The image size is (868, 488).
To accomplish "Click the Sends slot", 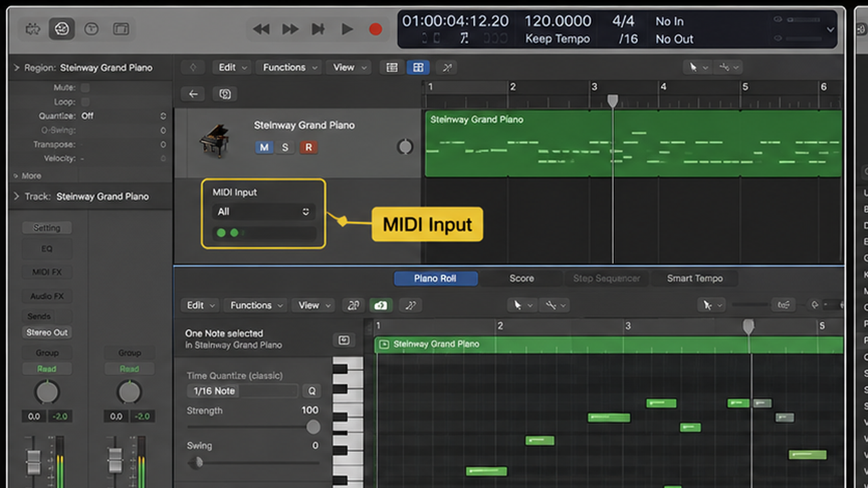I will [x=39, y=317].
